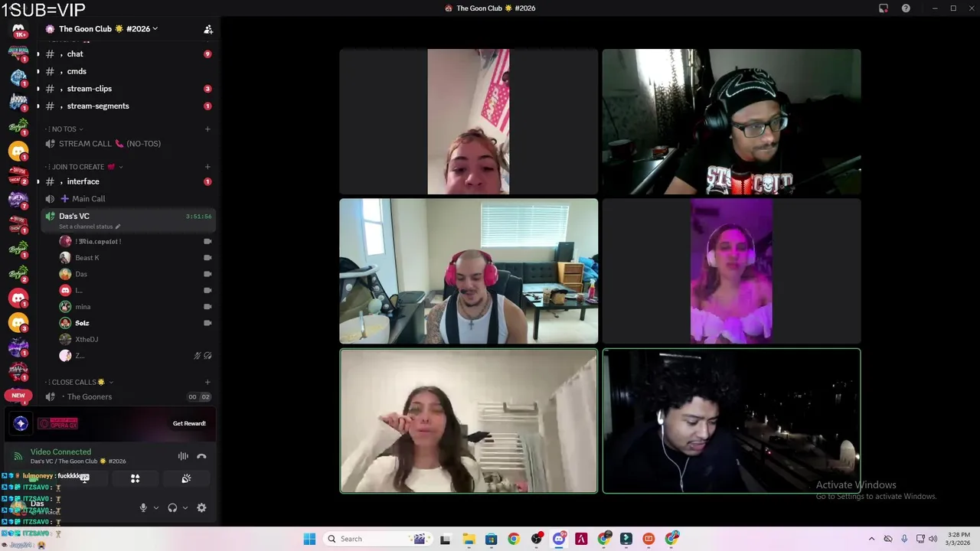Add a channel to JOIN TO CREATE category
This screenshot has height=551, width=980.
coord(207,167)
